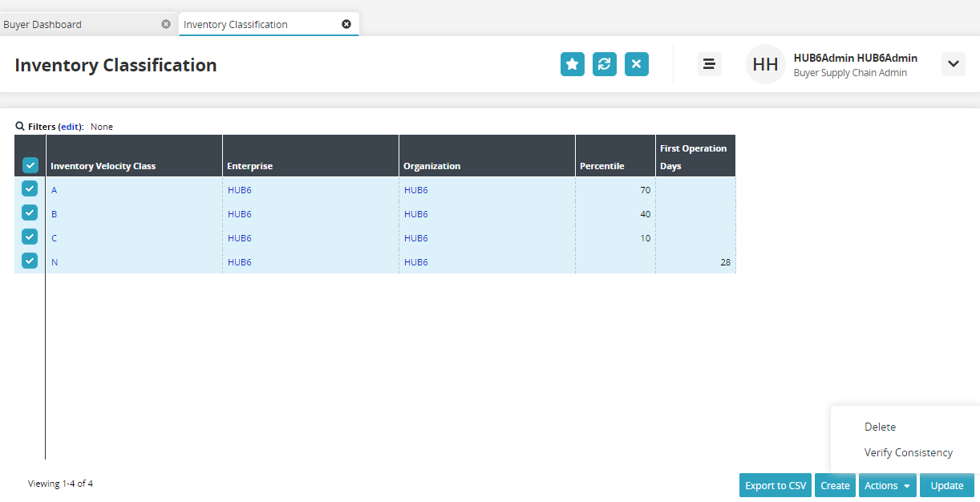Close the Inventory Classification tab

(x=346, y=24)
